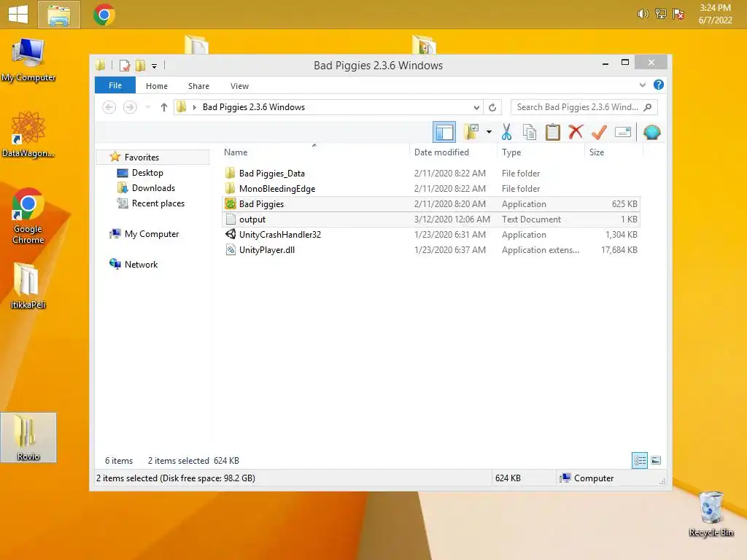
Task: Click the orange checkmark Properties icon
Action: click(599, 132)
